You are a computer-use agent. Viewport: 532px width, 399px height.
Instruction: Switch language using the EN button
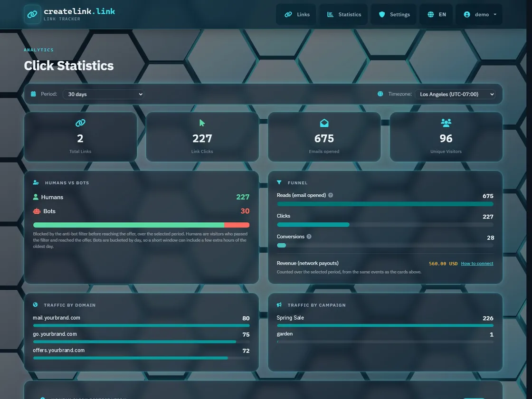437,14
